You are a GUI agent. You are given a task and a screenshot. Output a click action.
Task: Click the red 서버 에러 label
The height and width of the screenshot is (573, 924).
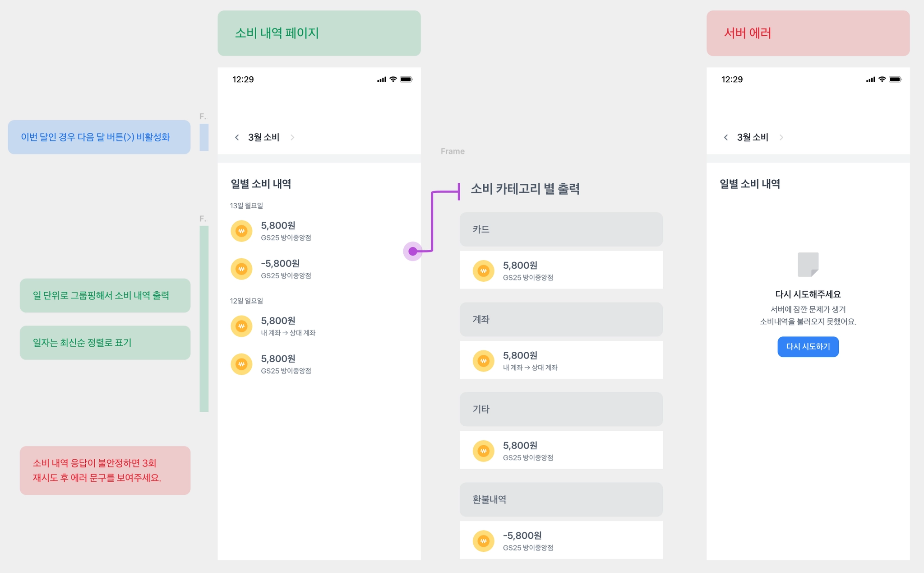(808, 33)
